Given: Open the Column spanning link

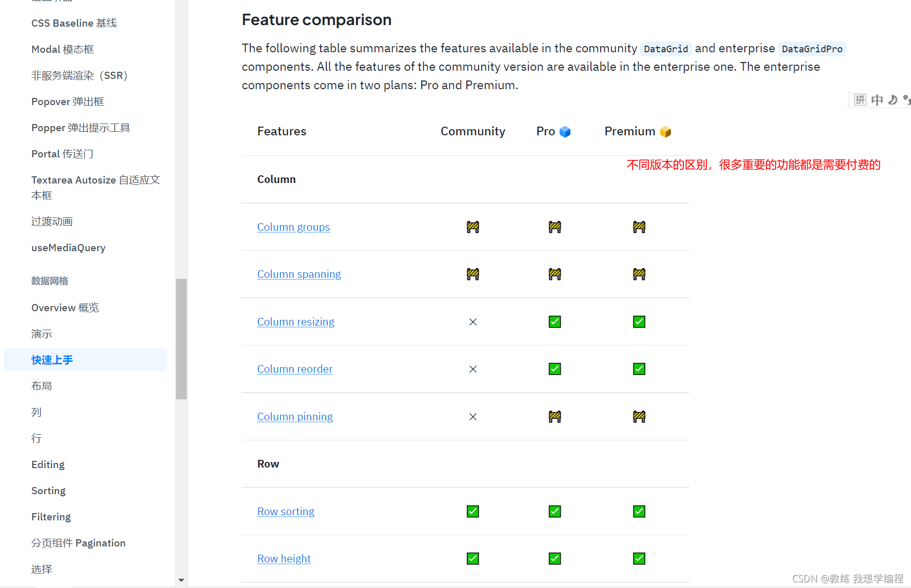Looking at the screenshot, I should (299, 274).
